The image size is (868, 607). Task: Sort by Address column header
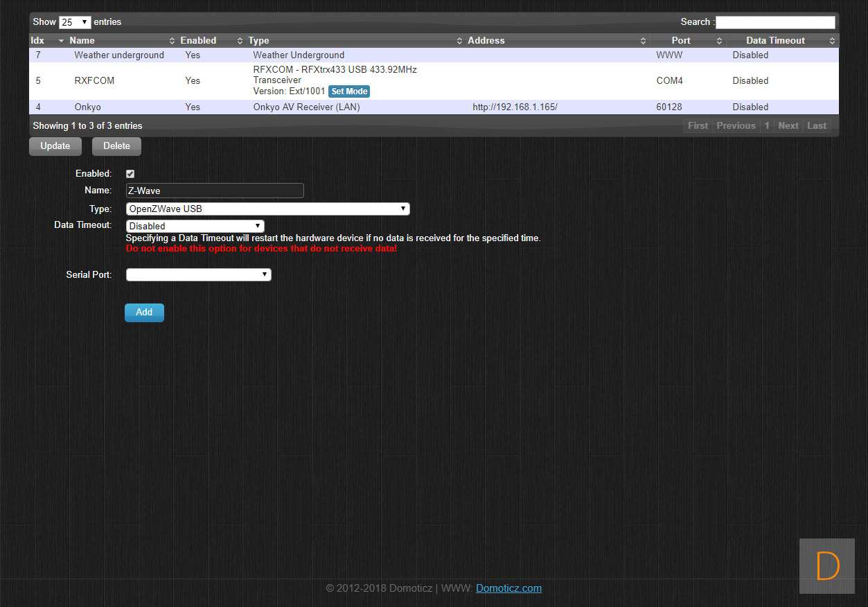[486, 41]
